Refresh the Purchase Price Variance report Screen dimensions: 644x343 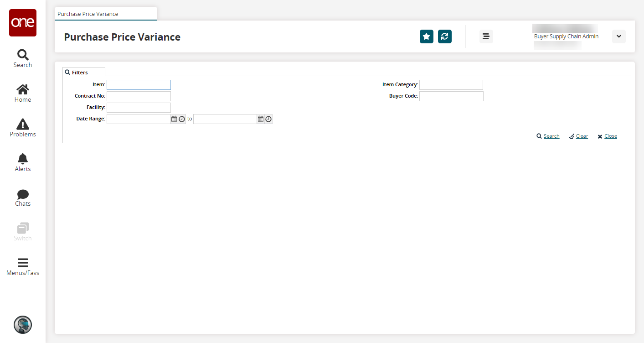444,36
